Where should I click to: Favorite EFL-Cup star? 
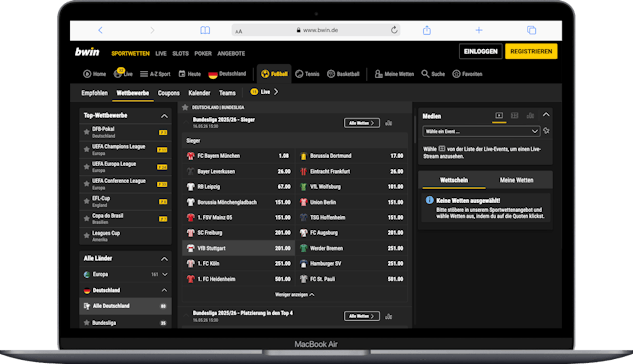click(x=86, y=201)
